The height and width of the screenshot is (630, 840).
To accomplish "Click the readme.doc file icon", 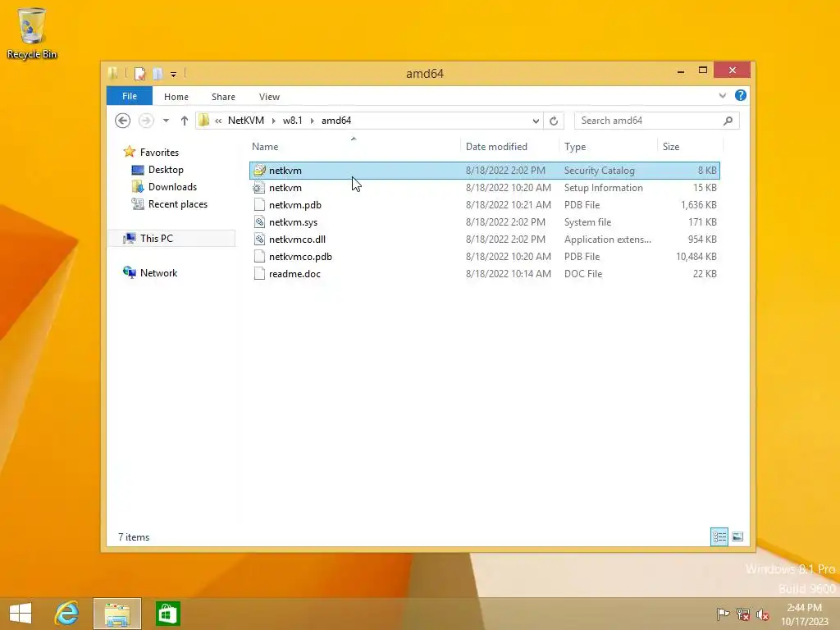I will pyautogui.click(x=259, y=273).
